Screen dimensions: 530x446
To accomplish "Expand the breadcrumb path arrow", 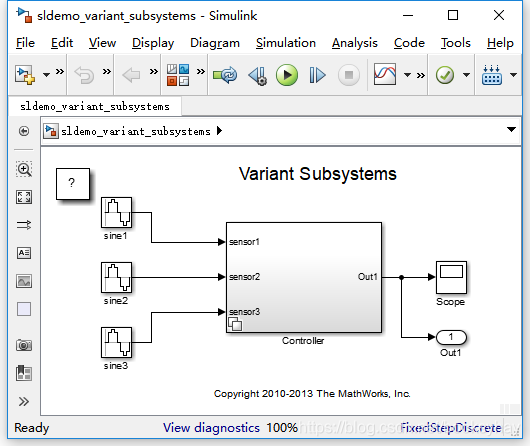I will (x=219, y=131).
